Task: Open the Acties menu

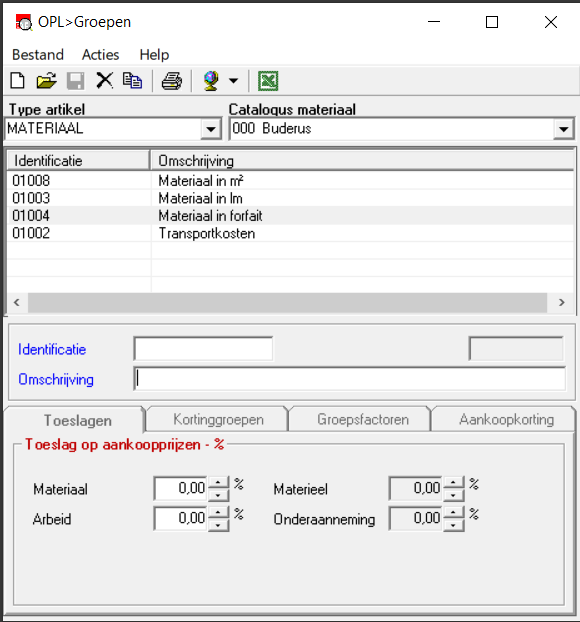Action: [100, 54]
